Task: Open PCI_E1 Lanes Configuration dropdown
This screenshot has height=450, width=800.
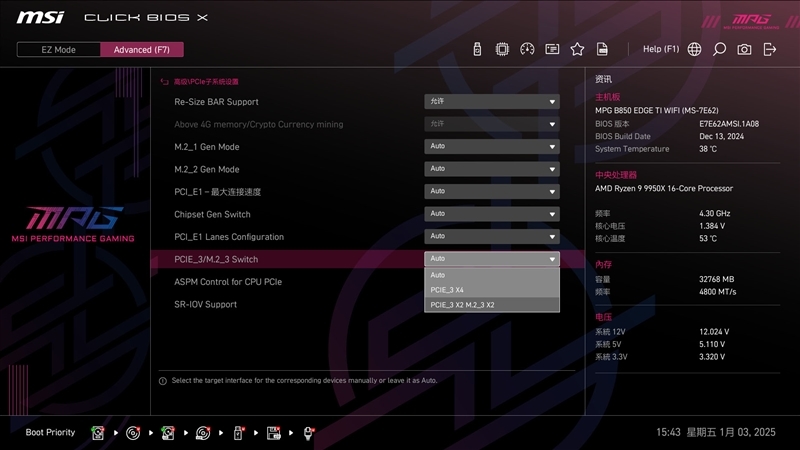Action: (x=492, y=236)
